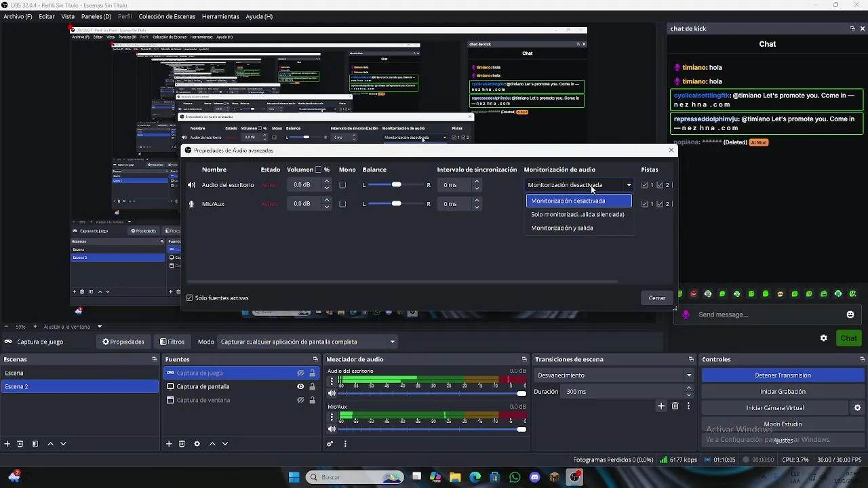Remove scene transition with the trash icon
This screenshot has height=488, width=868.
[x=675, y=406]
